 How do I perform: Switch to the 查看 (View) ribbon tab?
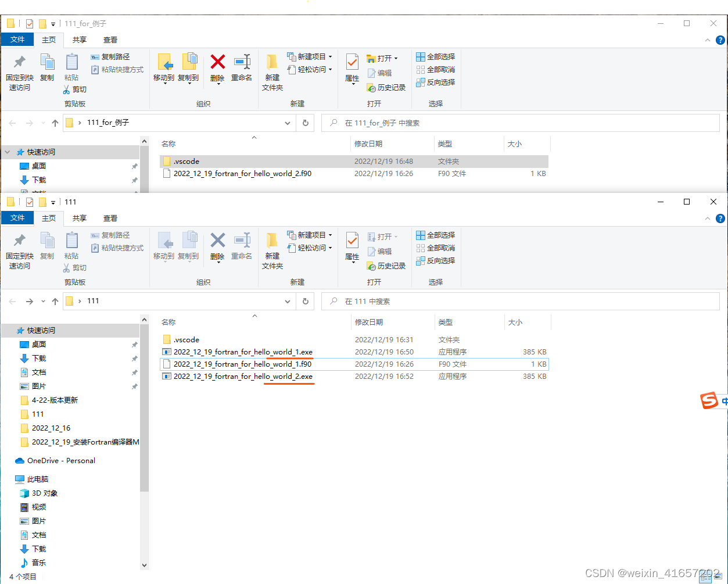110,218
